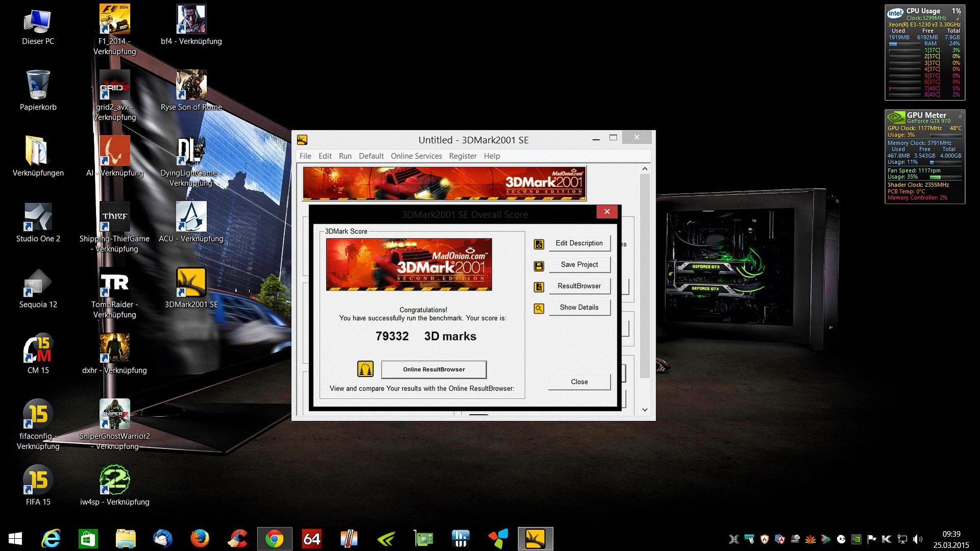Select the 3DMark2001 SE desktop shortcut
Viewport: 980px width, 551px height.
click(x=191, y=289)
